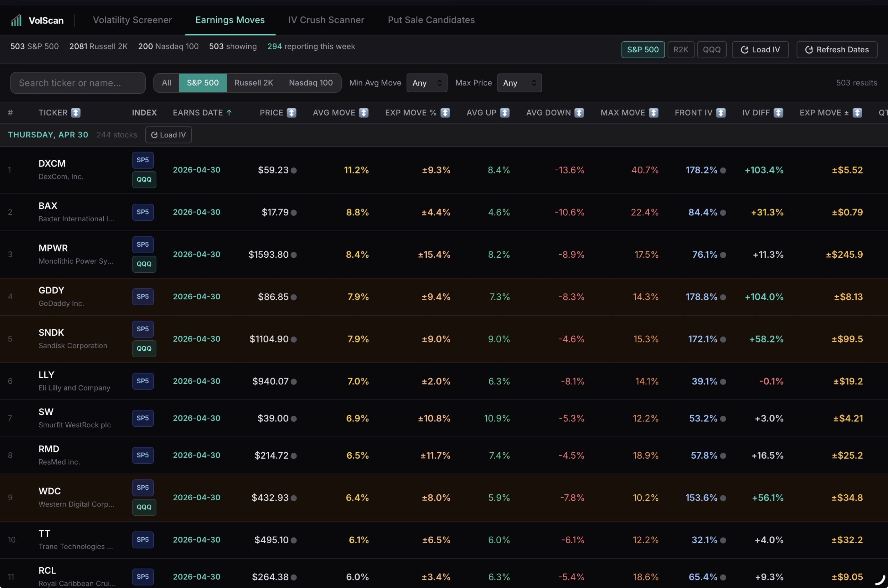Click TT earnings date 2026-04-30
This screenshot has height=588, width=888.
coord(196,540)
